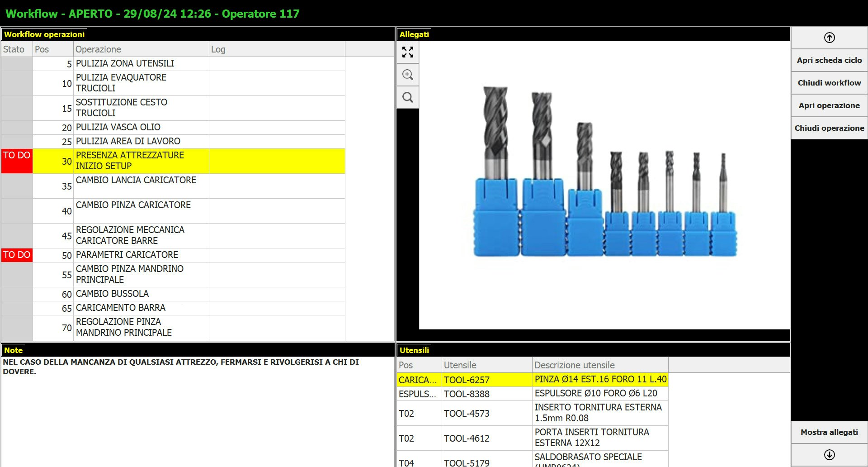Click the note text about missing tools
Screen dimensions: 868x467
[x=181, y=367]
